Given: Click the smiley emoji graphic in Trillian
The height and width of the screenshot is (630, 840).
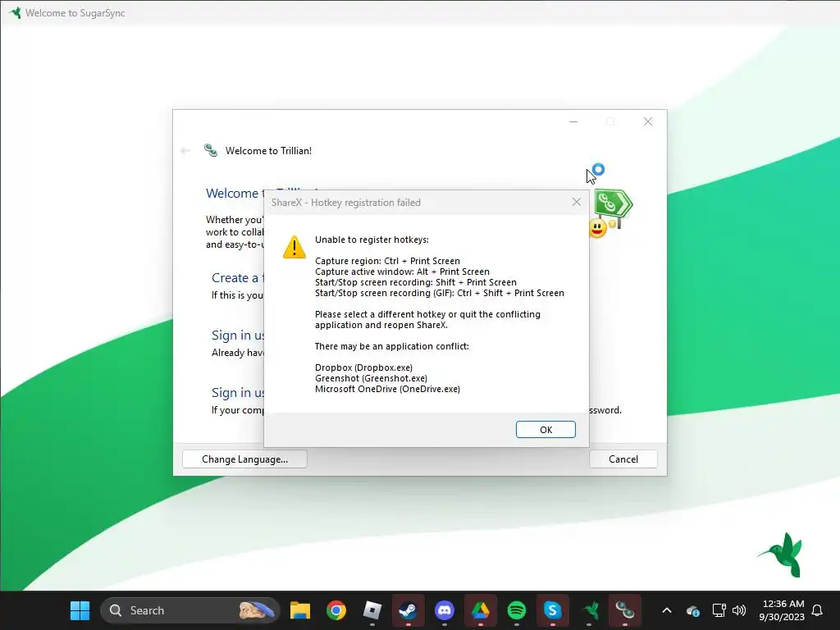Looking at the screenshot, I should coord(597,228).
